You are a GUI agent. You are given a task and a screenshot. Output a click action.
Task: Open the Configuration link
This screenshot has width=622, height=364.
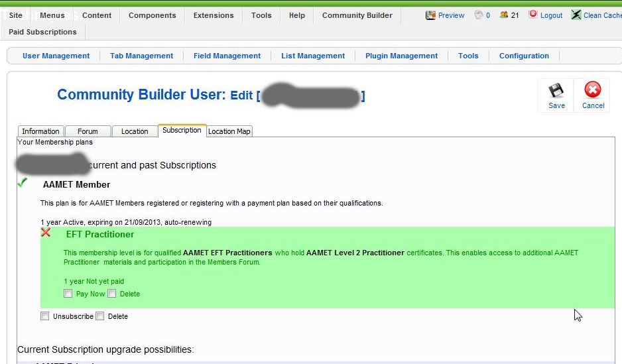click(524, 56)
